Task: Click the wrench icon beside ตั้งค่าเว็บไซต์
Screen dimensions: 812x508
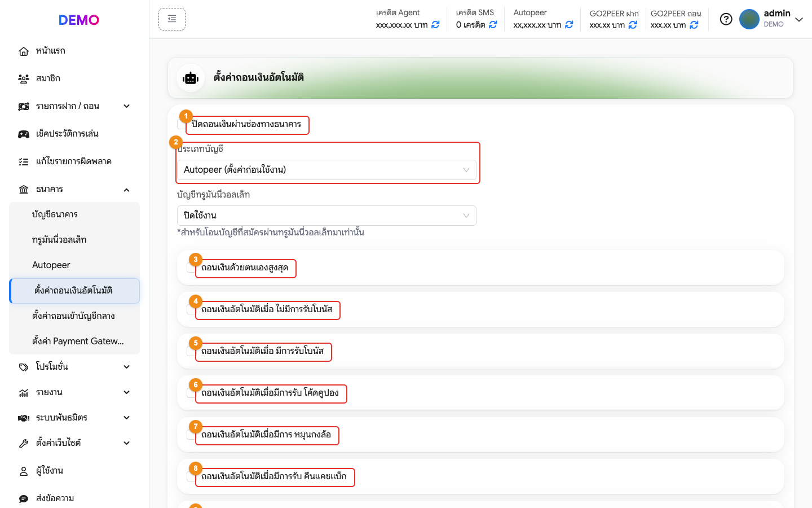Action: pyautogui.click(x=24, y=444)
